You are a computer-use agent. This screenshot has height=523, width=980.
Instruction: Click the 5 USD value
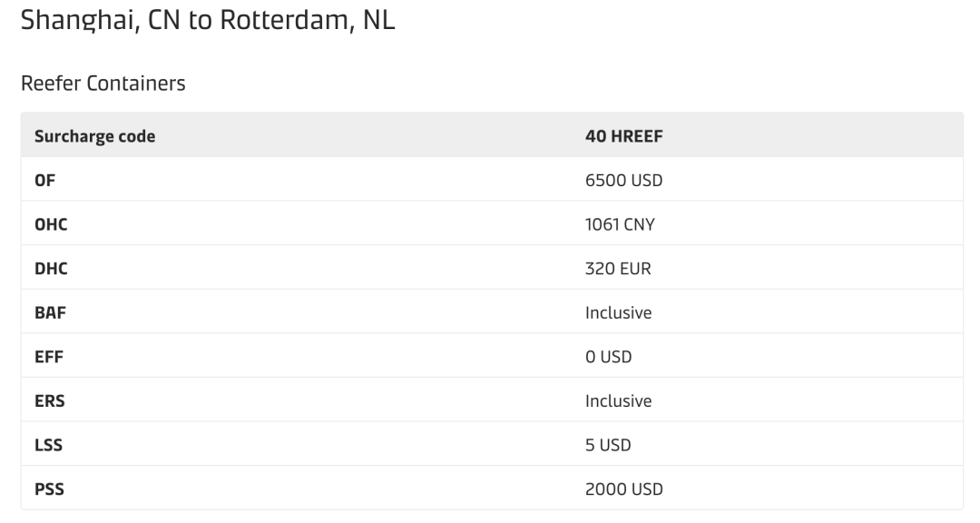pos(608,445)
